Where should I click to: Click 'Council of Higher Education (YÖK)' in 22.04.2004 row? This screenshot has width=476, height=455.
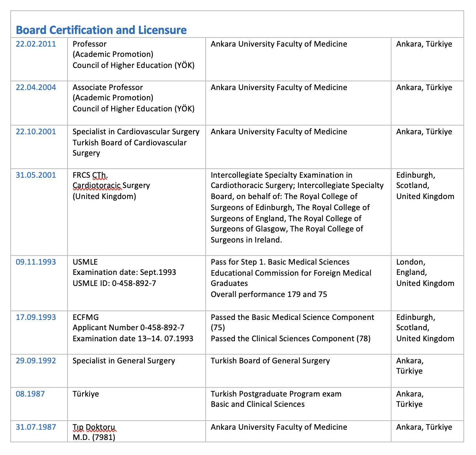[133, 109]
